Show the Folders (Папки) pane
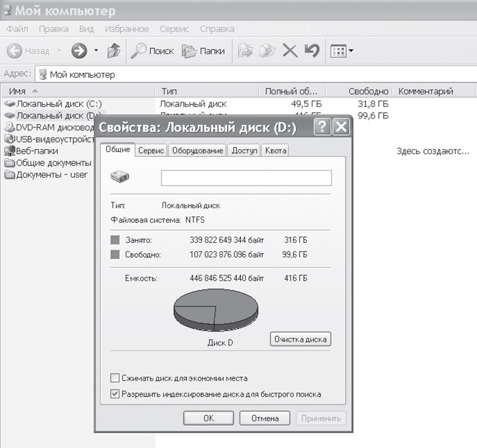Image resolution: width=477 pixels, height=448 pixels. pyautogui.click(x=204, y=51)
